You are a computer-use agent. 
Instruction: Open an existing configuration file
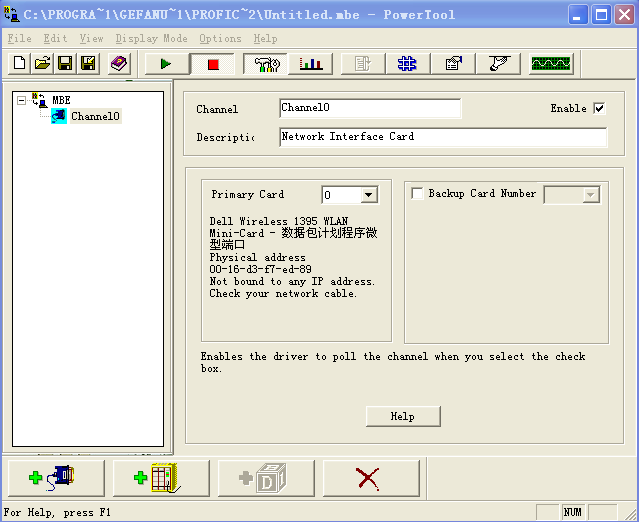click(x=42, y=64)
